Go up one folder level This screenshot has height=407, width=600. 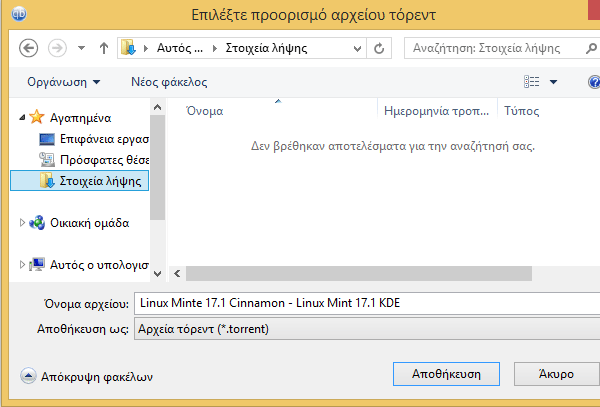click(x=104, y=48)
